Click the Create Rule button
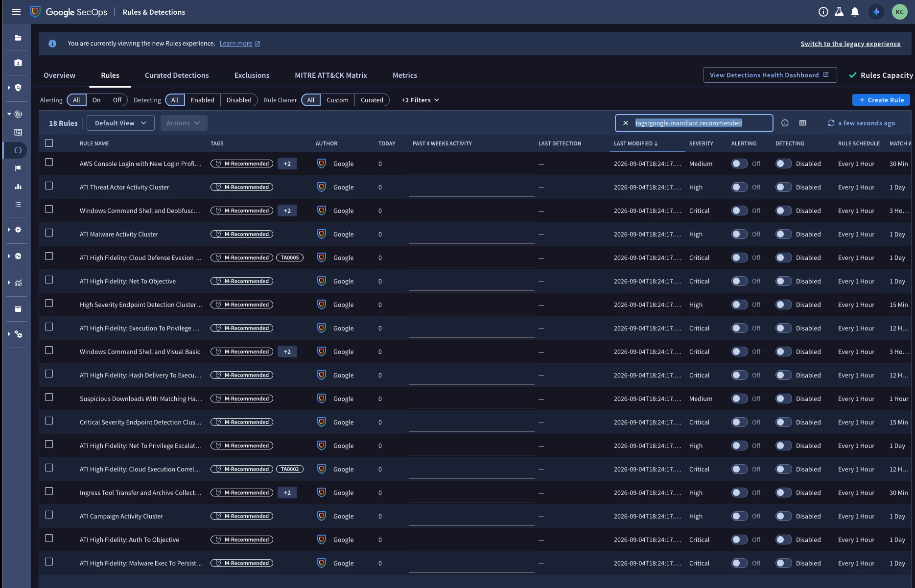The height and width of the screenshot is (588, 915). click(881, 100)
